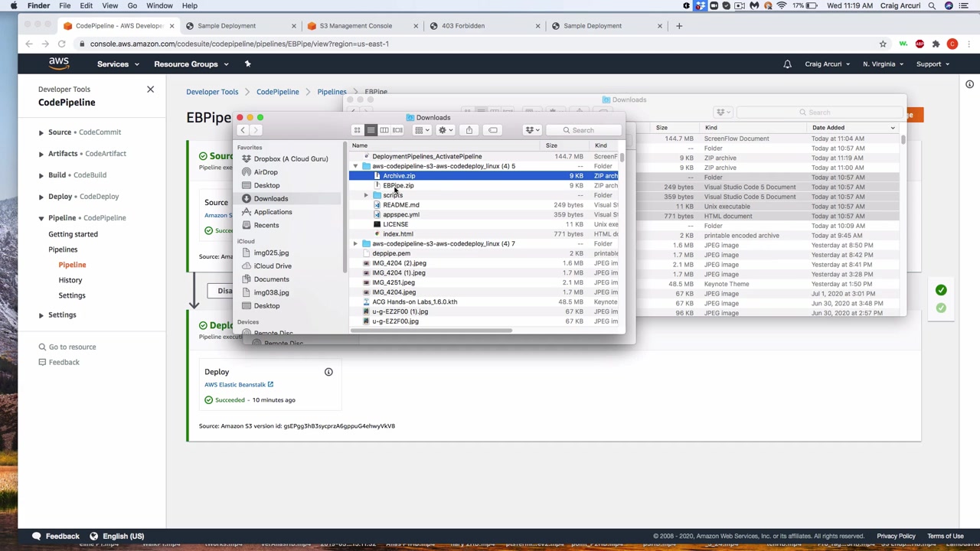Go back in front Finder window

click(243, 130)
